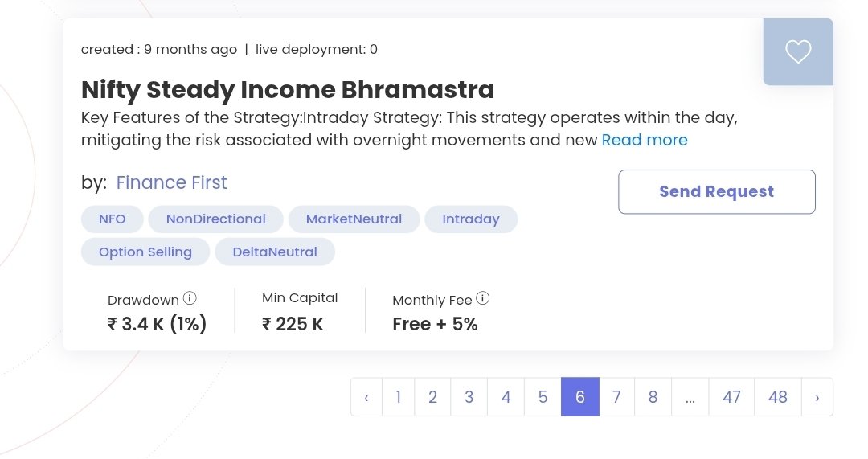Click the created 9 months ago text

click(x=159, y=49)
